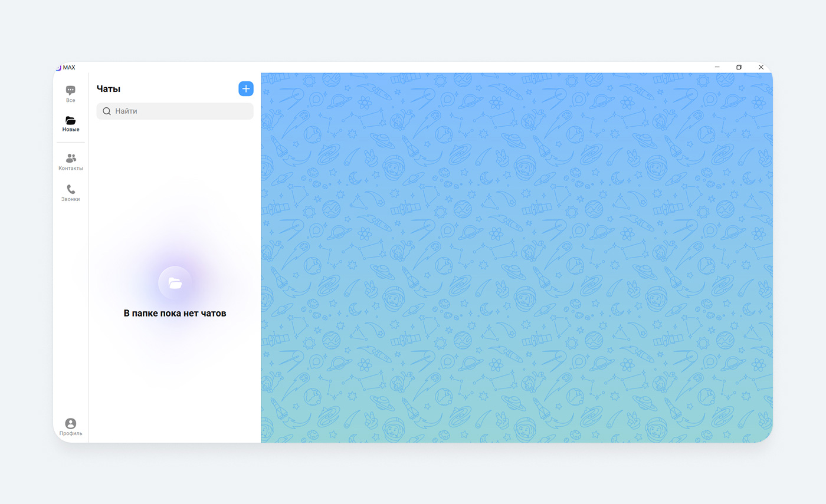This screenshot has height=504, width=826.
Task: Open the Все chats folder icon
Action: [x=70, y=90]
